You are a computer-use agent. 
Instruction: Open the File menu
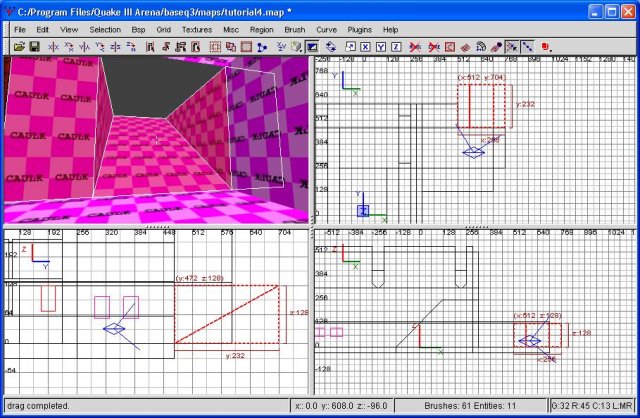coord(20,30)
